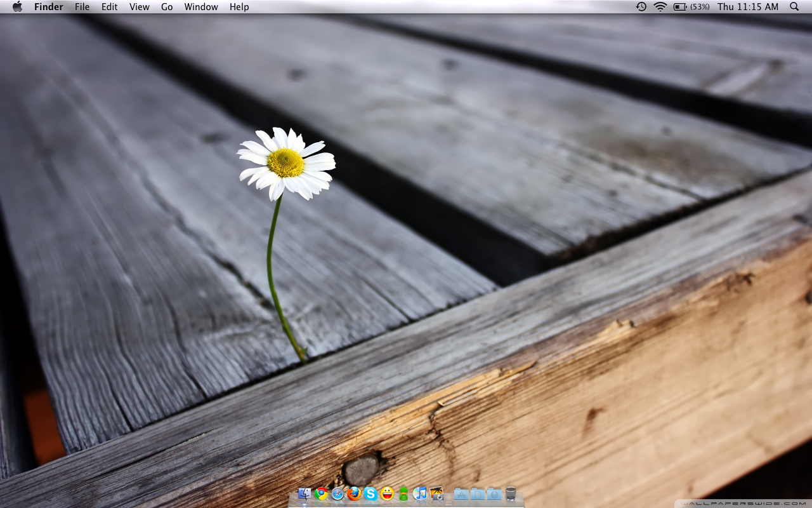Open the Trash in the Dock
Viewport: 812px width, 508px height.
point(511,493)
